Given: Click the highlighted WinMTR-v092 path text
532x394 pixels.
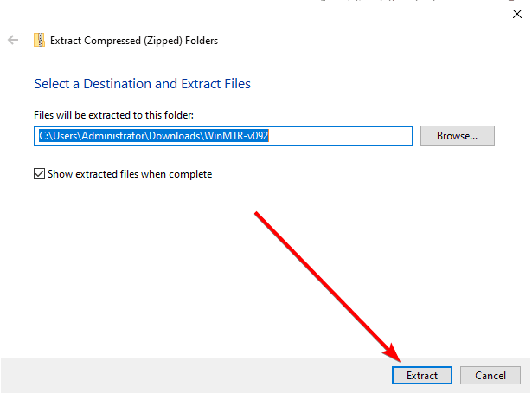Looking at the screenshot, I should click(236, 136).
